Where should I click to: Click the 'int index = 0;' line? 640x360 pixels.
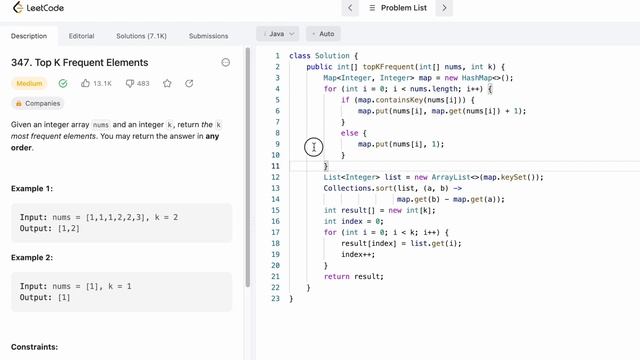[x=353, y=221]
